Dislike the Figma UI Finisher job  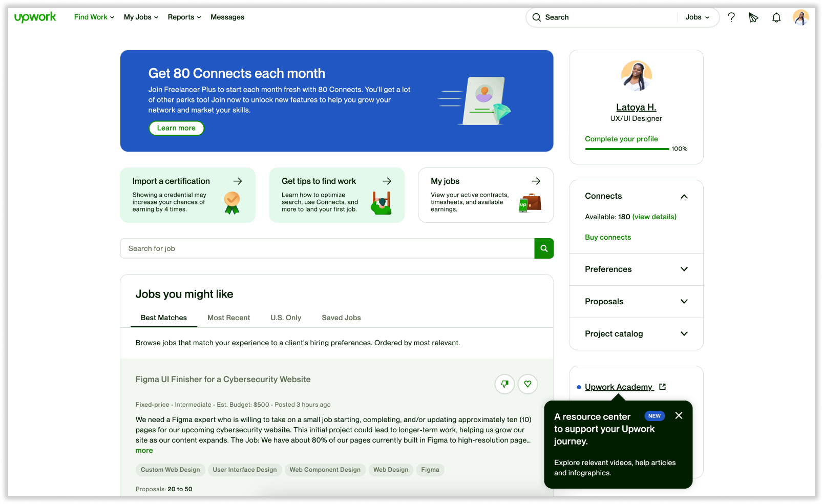[x=504, y=384]
